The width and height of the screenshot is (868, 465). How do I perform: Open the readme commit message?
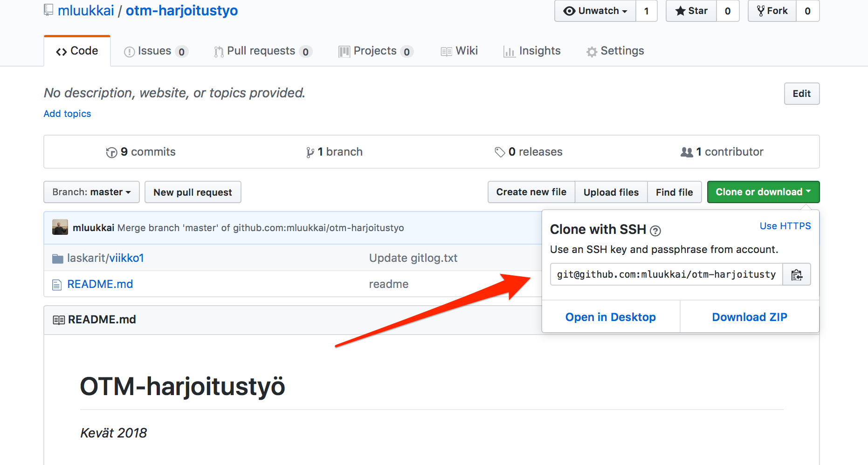389,284
